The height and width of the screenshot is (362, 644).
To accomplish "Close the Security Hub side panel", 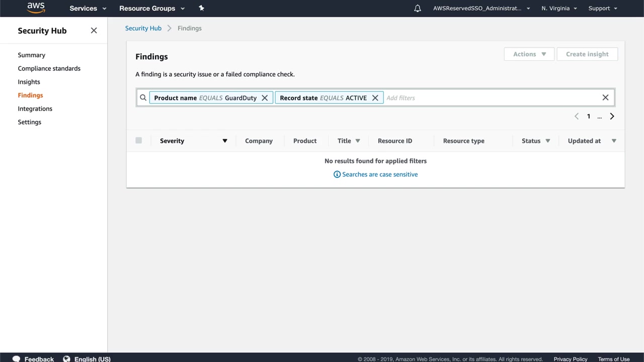I will pos(94,31).
